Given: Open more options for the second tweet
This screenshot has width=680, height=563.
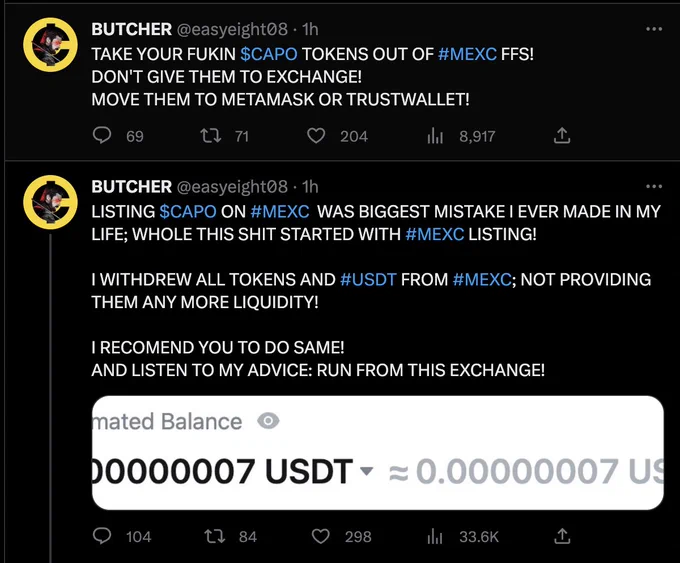Looking at the screenshot, I should pos(654,187).
